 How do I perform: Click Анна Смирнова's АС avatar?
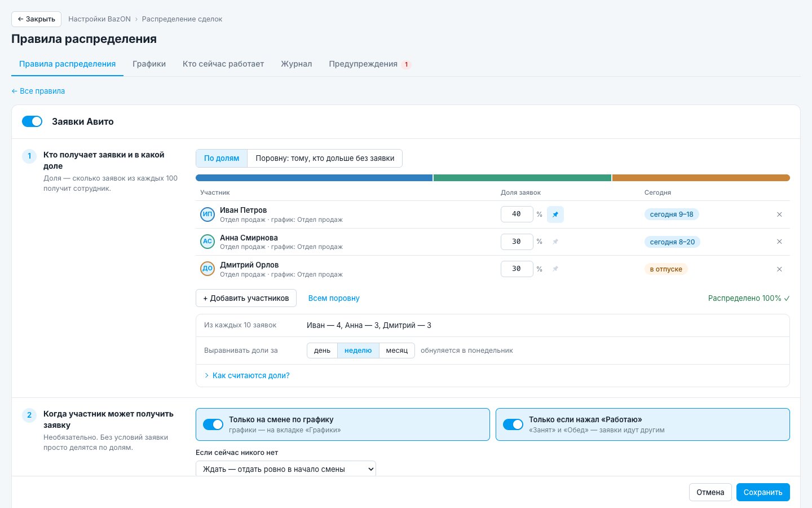coord(208,242)
